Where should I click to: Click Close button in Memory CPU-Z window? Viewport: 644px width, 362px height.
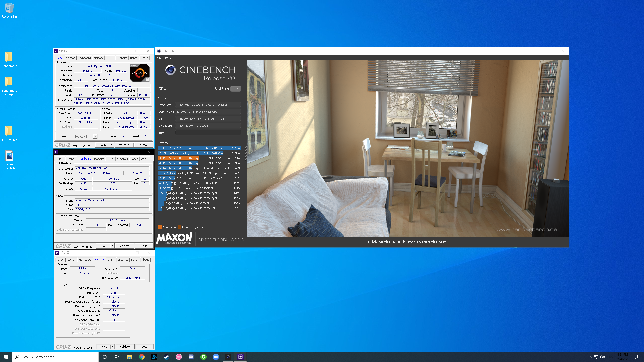point(144,347)
